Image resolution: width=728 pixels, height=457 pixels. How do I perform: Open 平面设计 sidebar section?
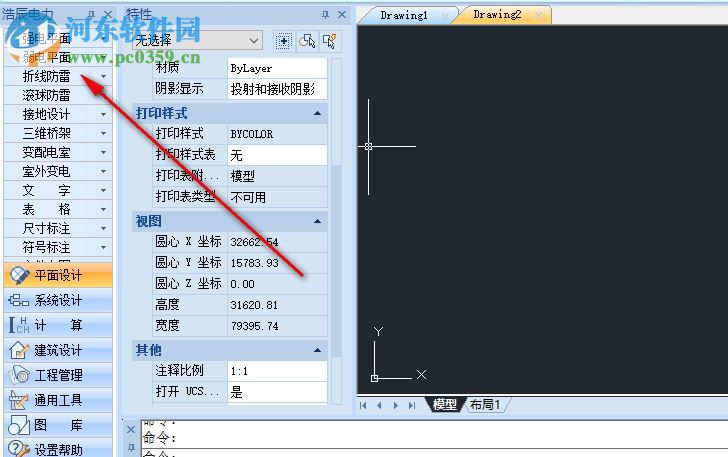(58, 275)
